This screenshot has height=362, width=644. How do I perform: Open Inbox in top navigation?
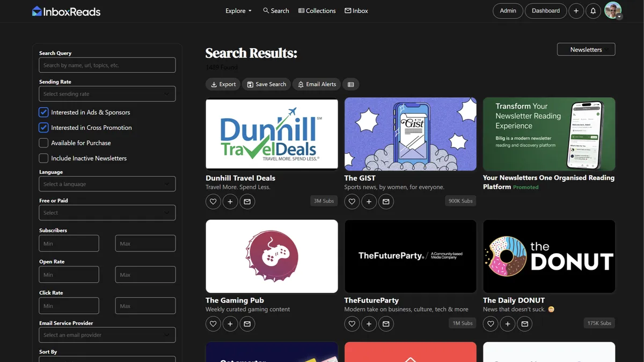[x=356, y=11]
